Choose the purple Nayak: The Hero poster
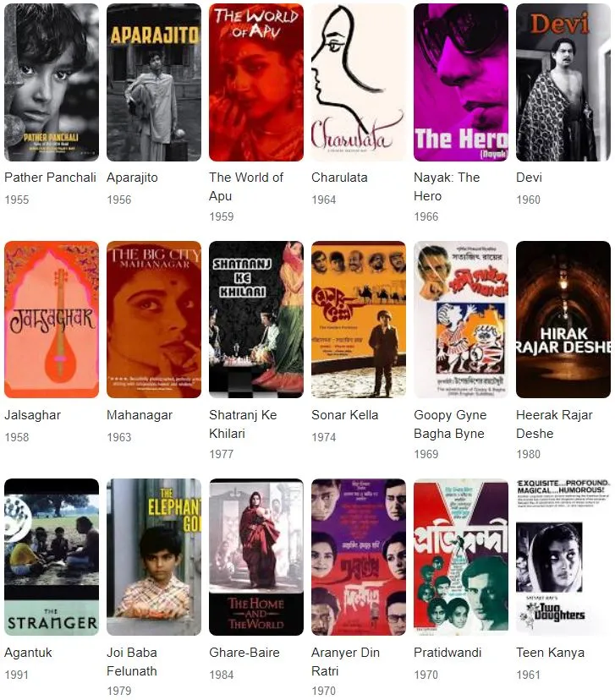The height and width of the screenshot is (700, 615). coord(460,82)
